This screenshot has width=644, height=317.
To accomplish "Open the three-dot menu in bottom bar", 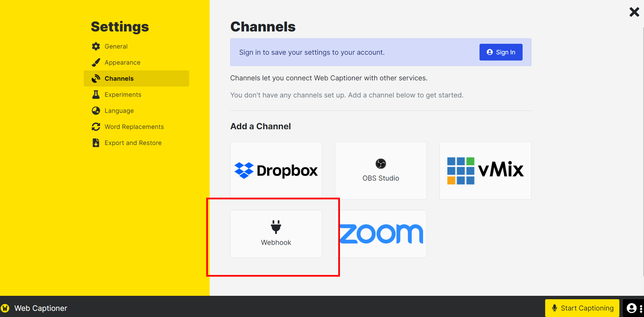I will point(641,308).
